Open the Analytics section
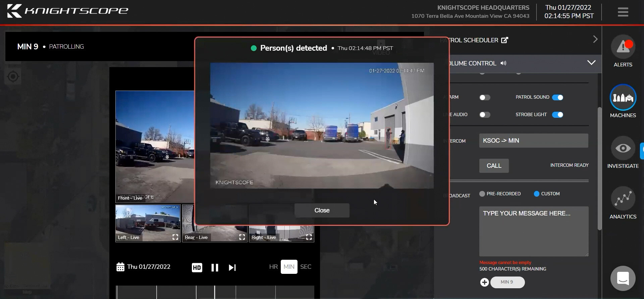The height and width of the screenshot is (299, 644). point(623,203)
